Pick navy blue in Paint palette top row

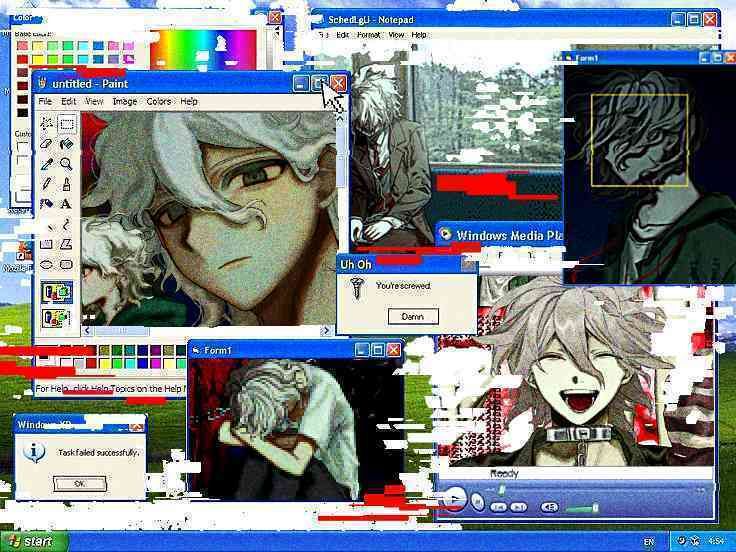click(142, 350)
